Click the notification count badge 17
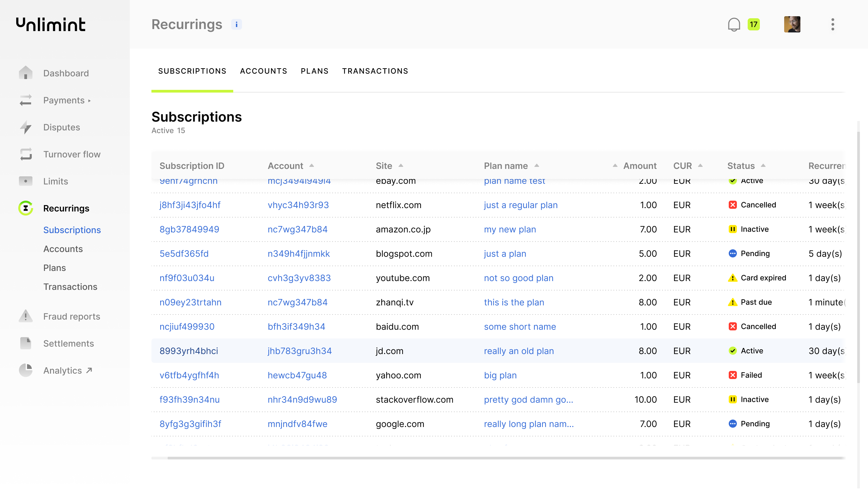Screen dimensions: 868x502 pos(753,24)
